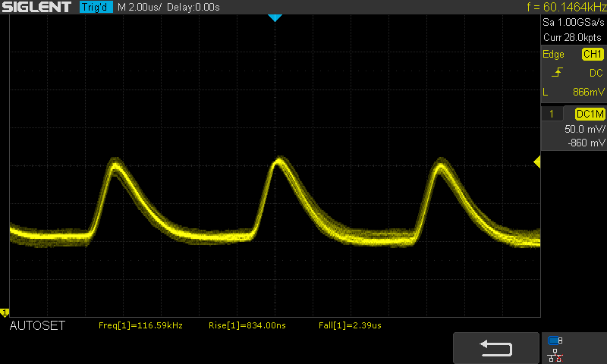Select the Rise[1]=834.00ns measurement

[247, 325]
